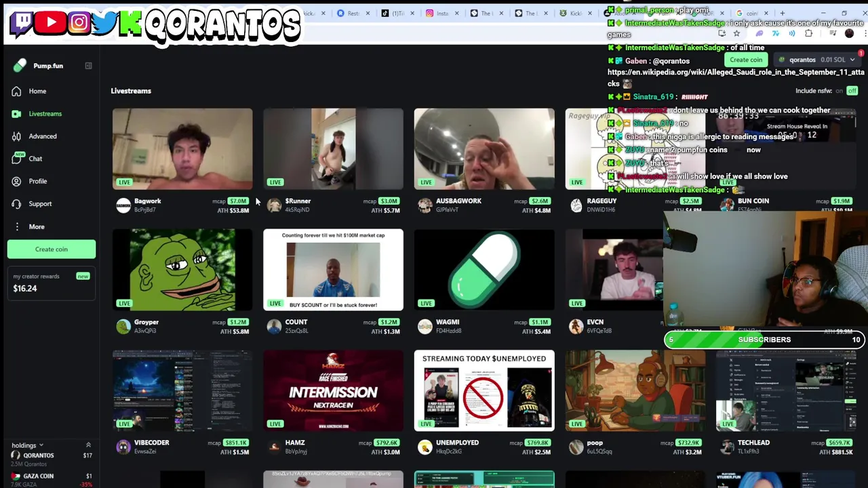Screen dimensions: 868x488
Task: Click the Chat bubble icon
Action: coord(16,159)
